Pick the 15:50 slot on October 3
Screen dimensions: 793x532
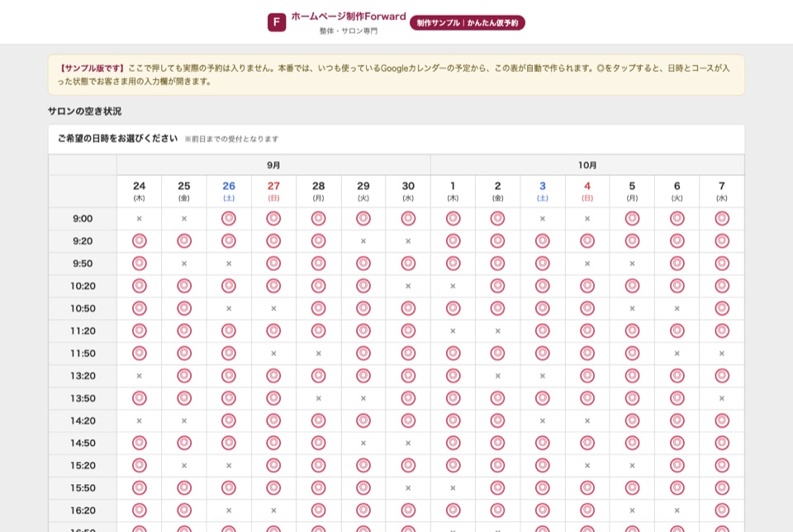pos(543,488)
